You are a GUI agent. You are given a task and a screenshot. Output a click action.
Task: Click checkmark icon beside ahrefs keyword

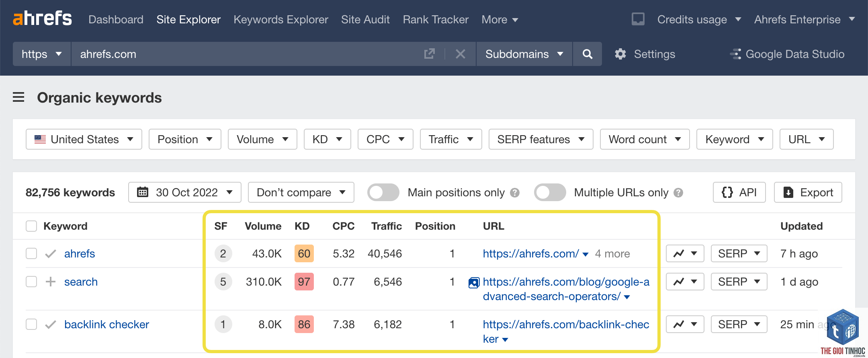(51, 254)
